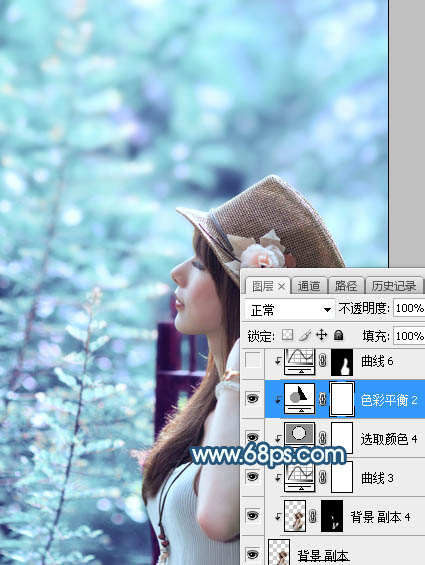Click the clipping arrow on 曲线 3
This screenshot has height=565, width=425.
(x=278, y=478)
